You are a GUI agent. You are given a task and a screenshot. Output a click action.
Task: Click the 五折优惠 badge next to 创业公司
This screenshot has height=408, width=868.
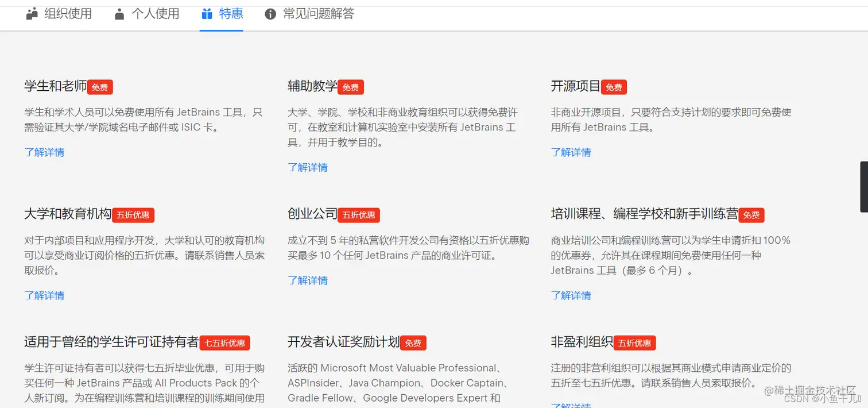click(359, 215)
